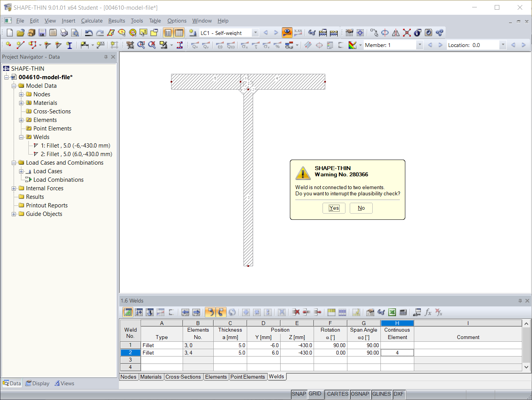Open a file with the folder icon

pyautogui.click(x=21, y=33)
